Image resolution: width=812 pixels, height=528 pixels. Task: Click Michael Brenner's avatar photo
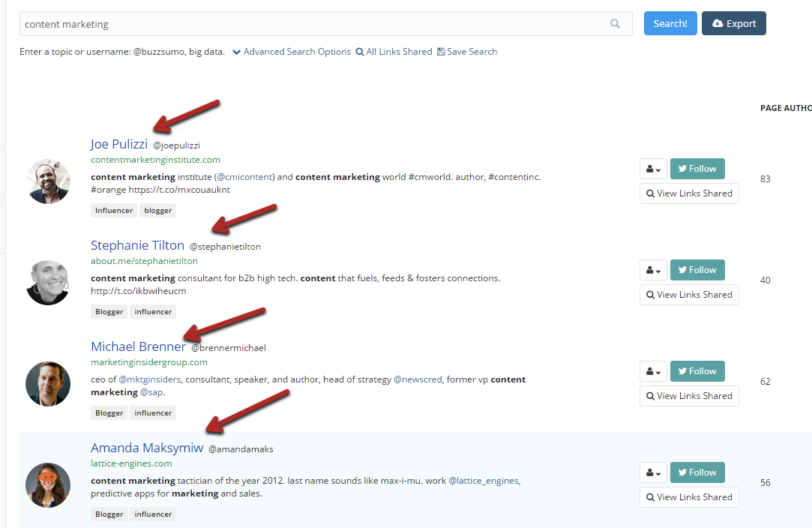tap(48, 384)
